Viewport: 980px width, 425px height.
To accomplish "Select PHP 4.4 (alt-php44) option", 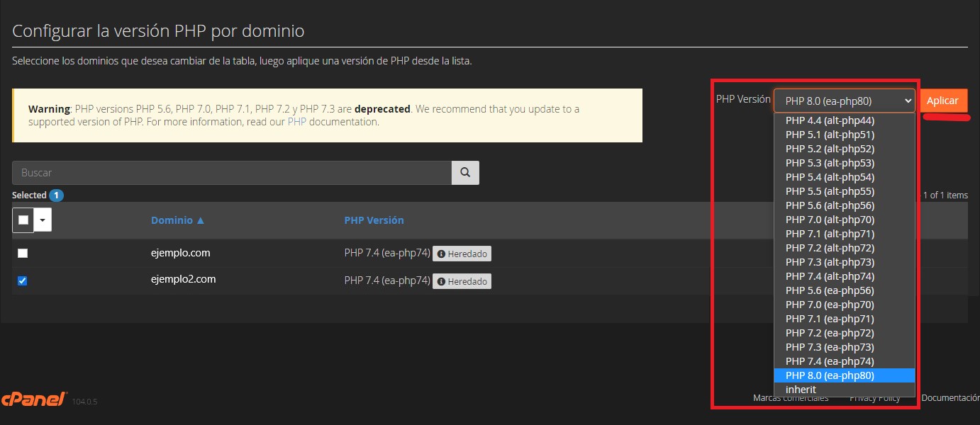I will pyautogui.click(x=830, y=120).
